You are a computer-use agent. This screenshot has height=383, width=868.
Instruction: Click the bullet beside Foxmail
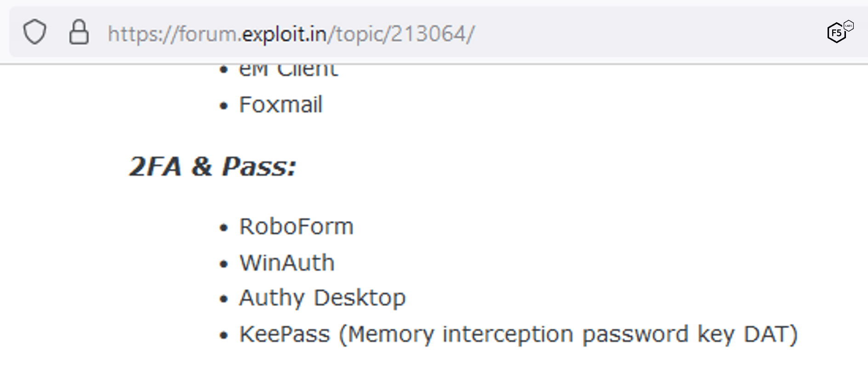coord(224,106)
